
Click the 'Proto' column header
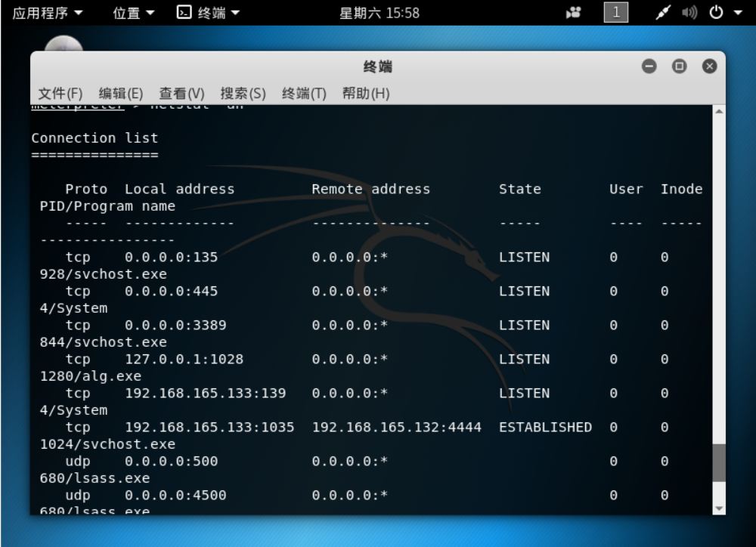click(x=86, y=189)
